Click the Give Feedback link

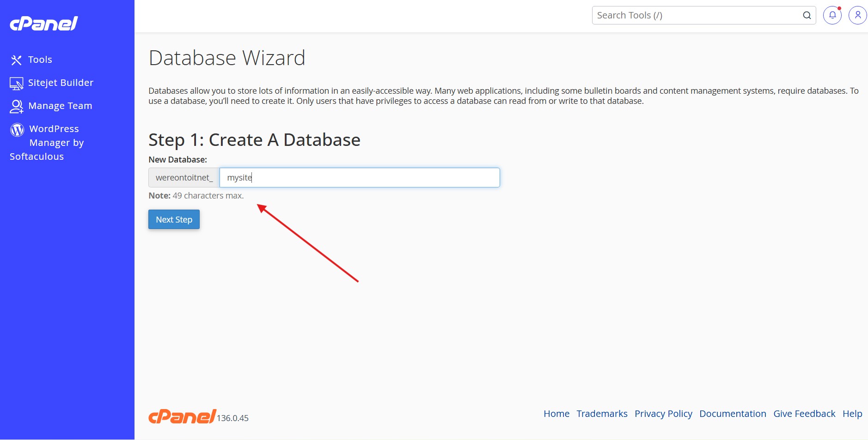[x=804, y=414]
